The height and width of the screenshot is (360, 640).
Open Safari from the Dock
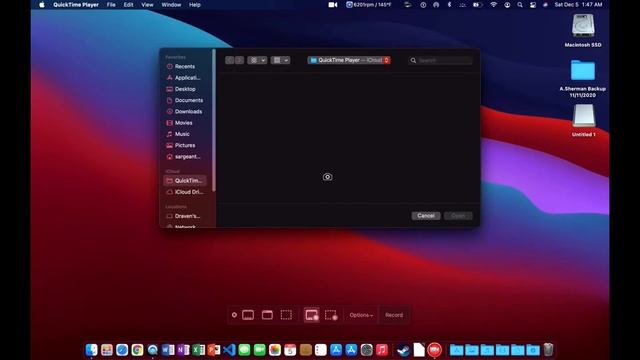point(122,350)
